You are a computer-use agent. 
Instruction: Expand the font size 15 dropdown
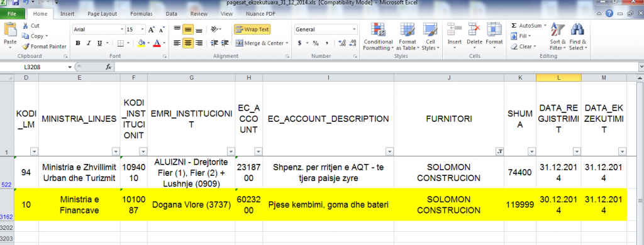(143, 30)
